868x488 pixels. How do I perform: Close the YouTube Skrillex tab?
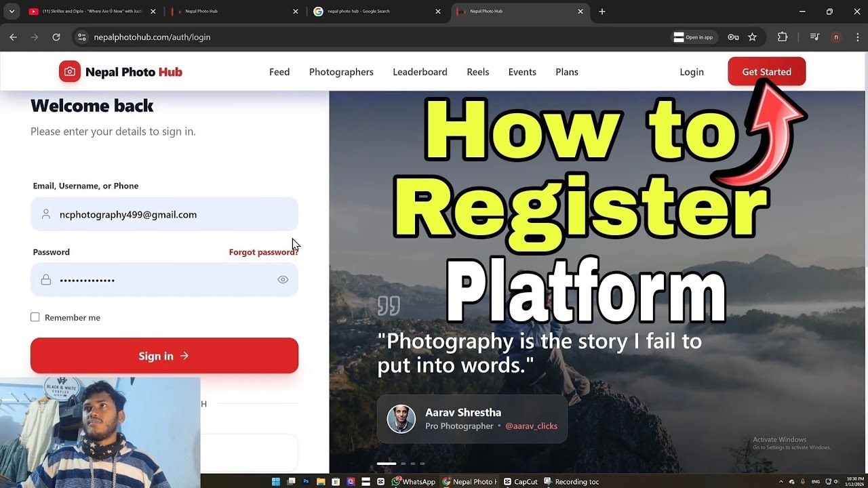(x=153, y=12)
